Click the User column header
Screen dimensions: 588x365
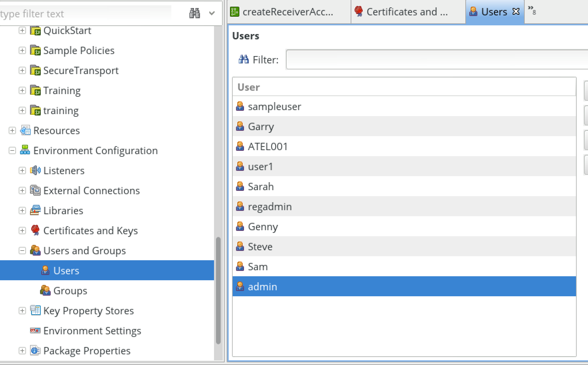point(404,87)
